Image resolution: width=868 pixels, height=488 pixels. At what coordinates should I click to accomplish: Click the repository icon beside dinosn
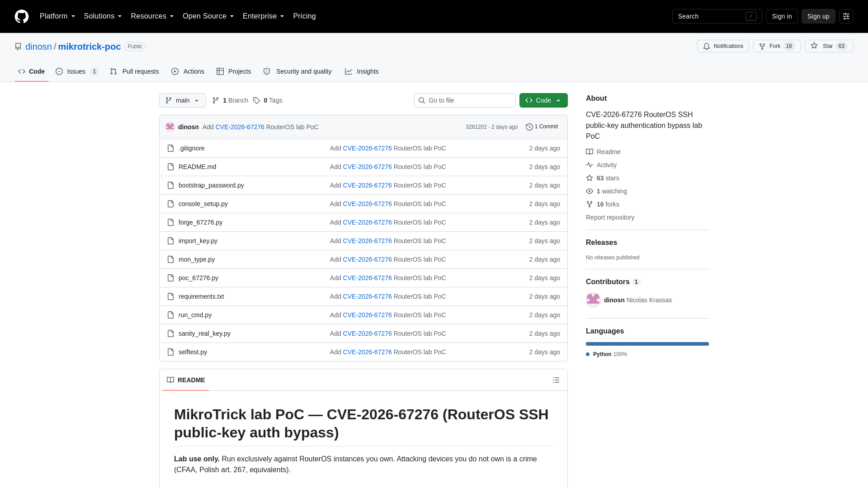pos(18,47)
